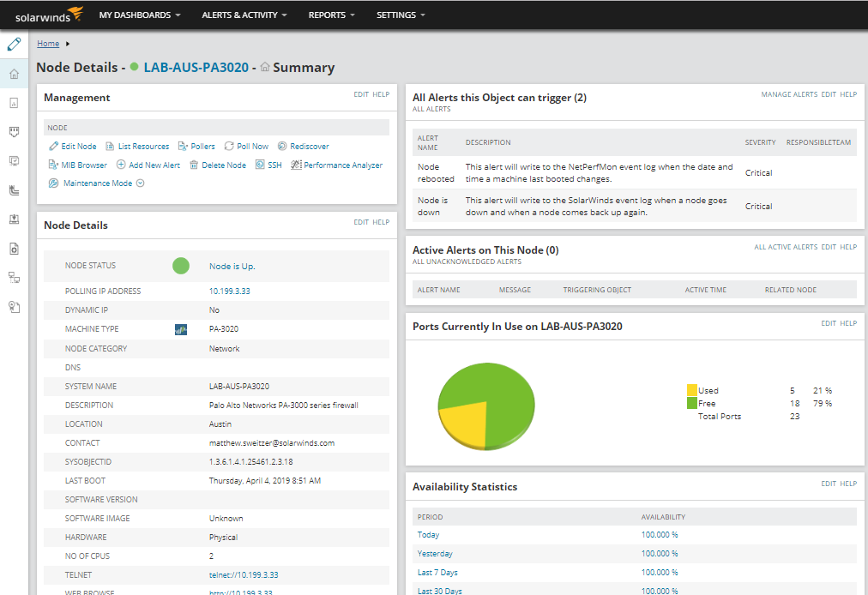Viewport: 868px width, 595px height.
Task: Click HELP on the Management panel
Action: pyautogui.click(x=381, y=94)
